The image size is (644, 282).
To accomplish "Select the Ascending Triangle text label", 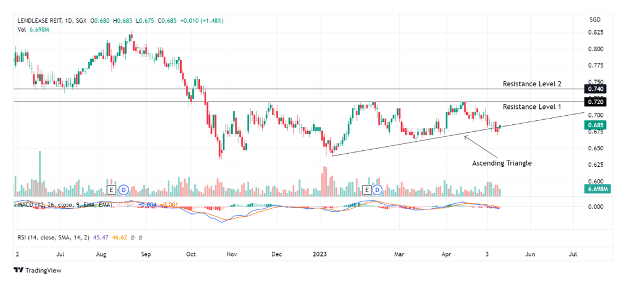I will coord(502,163).
